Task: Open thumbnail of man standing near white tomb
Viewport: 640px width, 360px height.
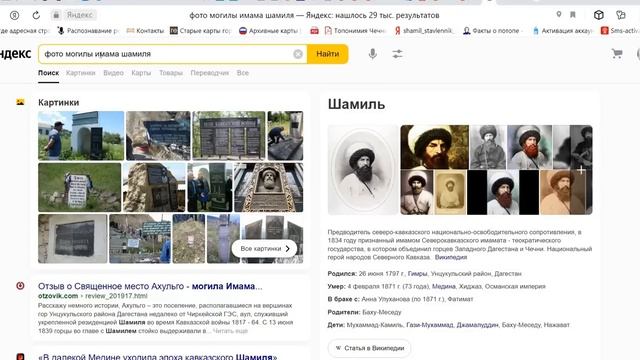Action: coord(81,136)
